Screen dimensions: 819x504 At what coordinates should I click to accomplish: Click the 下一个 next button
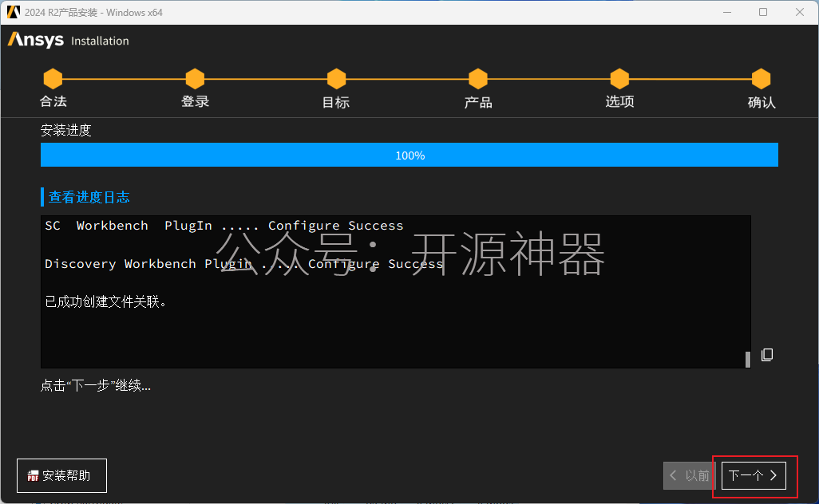(754, 475)
